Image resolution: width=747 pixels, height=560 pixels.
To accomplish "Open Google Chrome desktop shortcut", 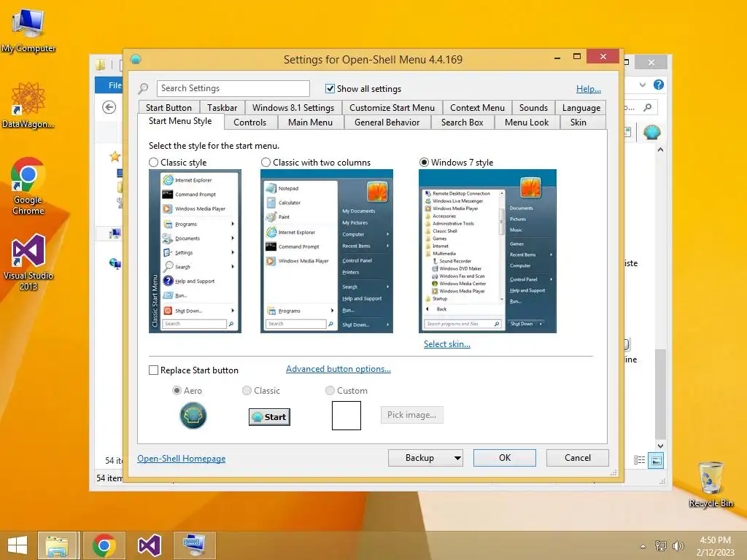I will tap(28, 186).
